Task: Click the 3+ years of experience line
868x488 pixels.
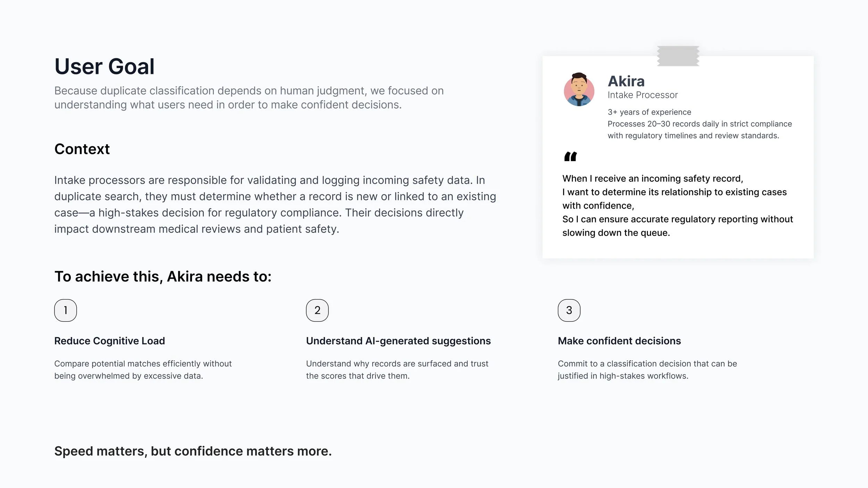Action: tap(649, 112)
